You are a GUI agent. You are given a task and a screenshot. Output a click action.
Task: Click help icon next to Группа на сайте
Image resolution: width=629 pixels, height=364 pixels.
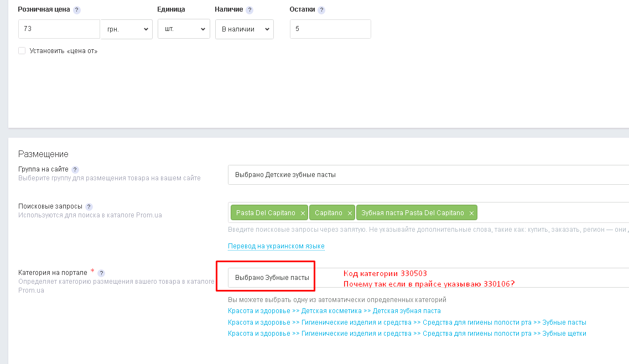[75, 170]
